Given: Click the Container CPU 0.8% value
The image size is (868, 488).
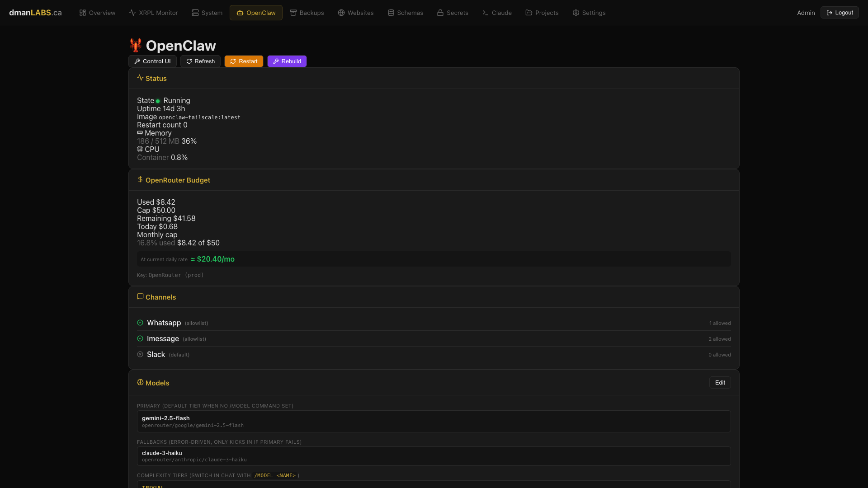Looking at the screenshot, I should [179, 157].
